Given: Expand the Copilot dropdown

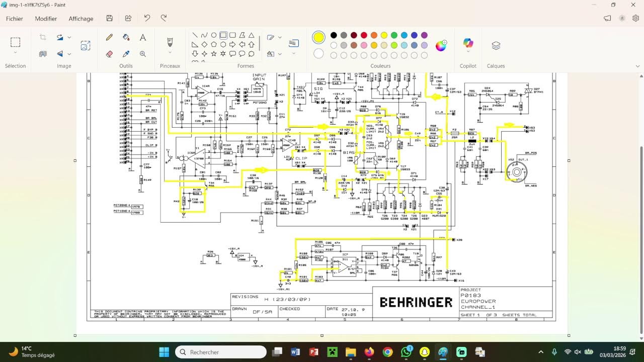Looking at the screenshot, I should (468, 52).
